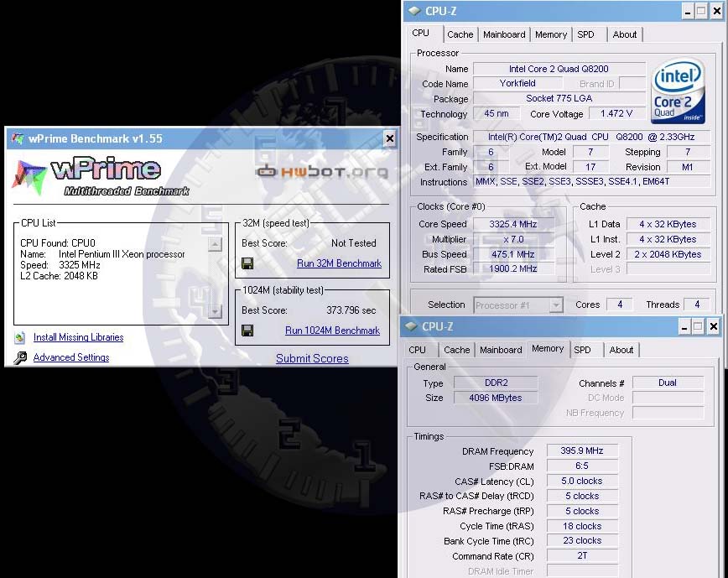Switch to Memory tab in upper CPU-Z
The height and width of the screenshot is (578, 728).
coord(551,34)
